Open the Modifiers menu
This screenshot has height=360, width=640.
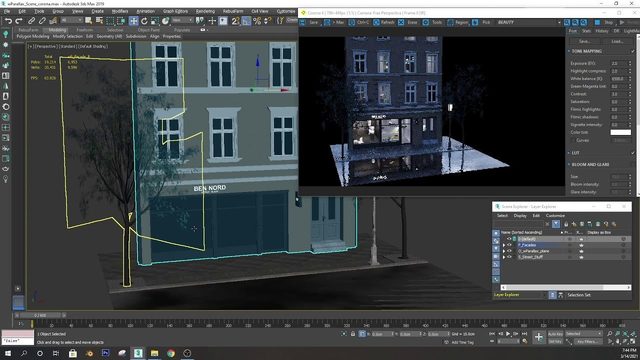pos(120,11)
